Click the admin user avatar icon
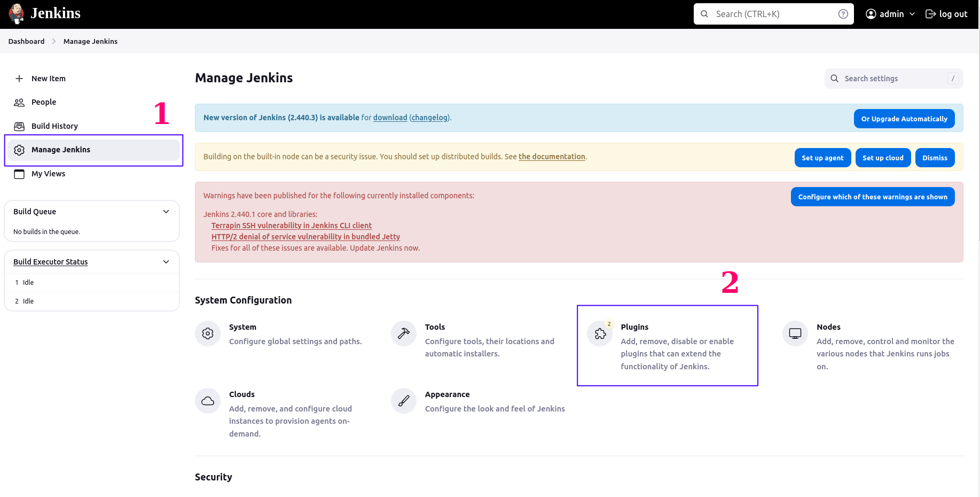 (x=871, y=14)
